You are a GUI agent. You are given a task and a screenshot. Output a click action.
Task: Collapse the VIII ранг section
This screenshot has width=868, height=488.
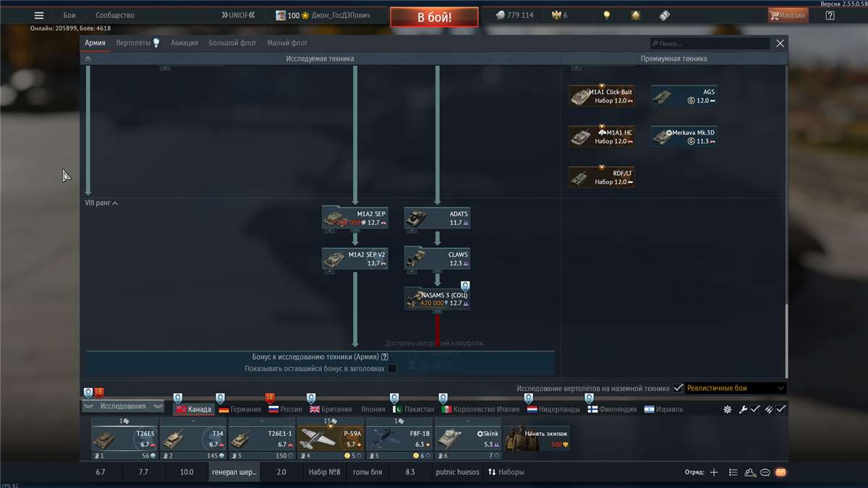[114, 203]
